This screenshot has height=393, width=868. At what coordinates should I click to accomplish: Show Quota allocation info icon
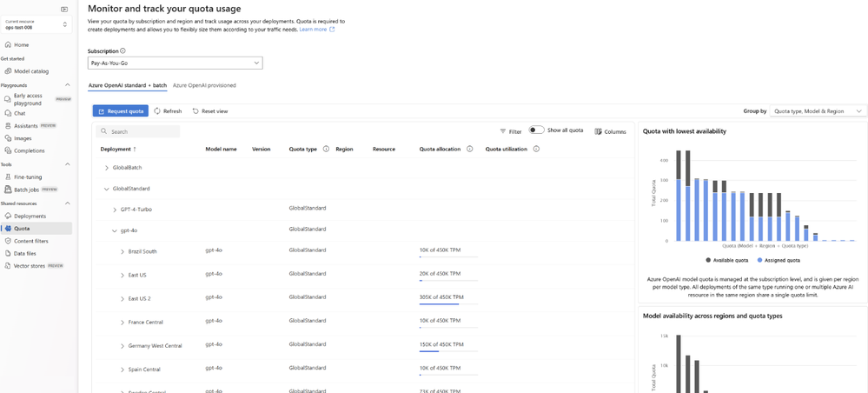click(x=469, y=149)
